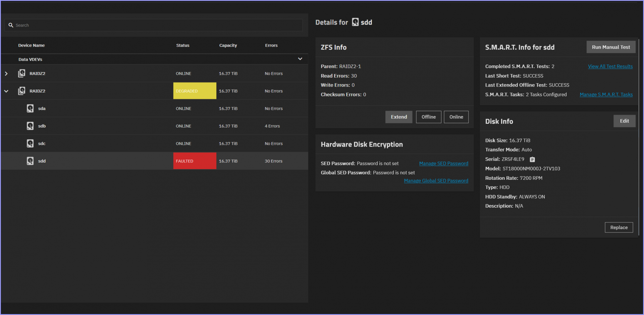Edit the Disk Info

point(624,121)
